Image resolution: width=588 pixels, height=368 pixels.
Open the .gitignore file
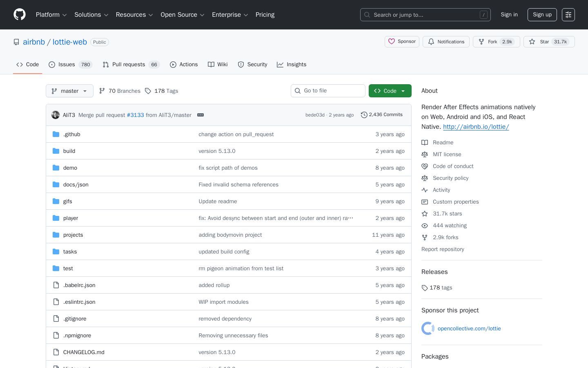click(x=75, y=319)
